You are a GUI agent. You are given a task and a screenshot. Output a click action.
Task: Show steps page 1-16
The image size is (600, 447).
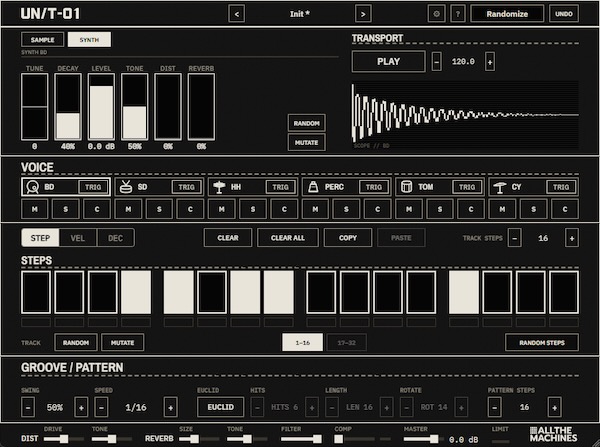point(302,343)
